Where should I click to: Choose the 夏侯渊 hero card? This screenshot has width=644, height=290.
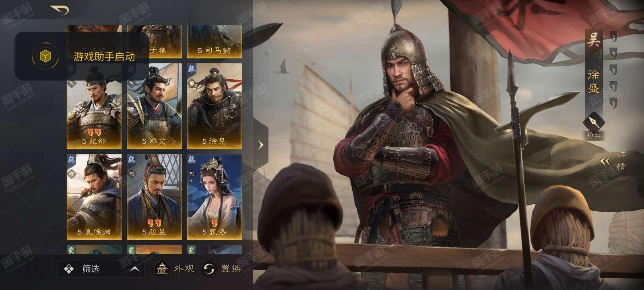click(94, 197)
